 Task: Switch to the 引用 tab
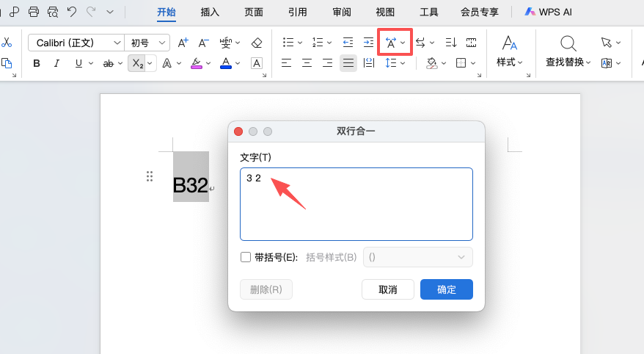coord(298,12)
